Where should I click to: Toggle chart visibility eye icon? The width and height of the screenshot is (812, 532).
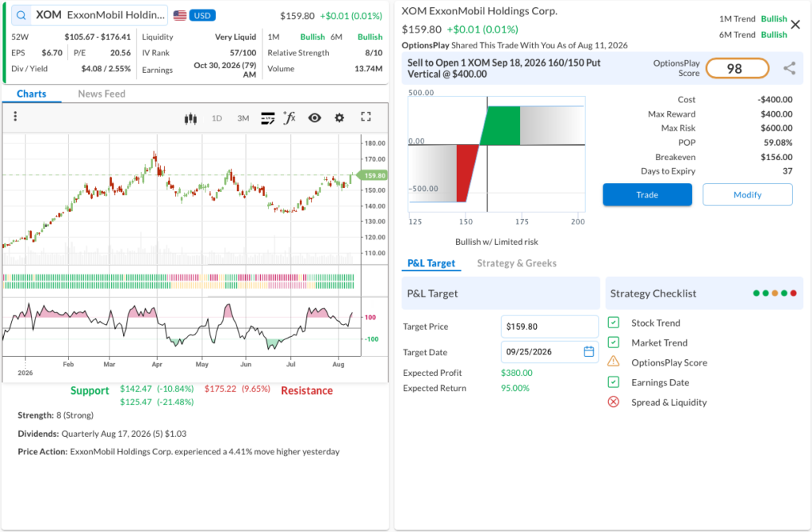click(x=314, y=117)
